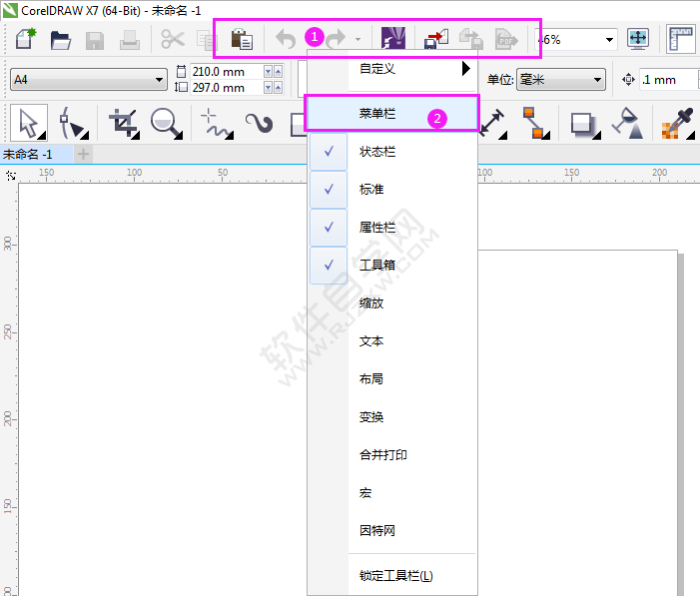Uncheck the 状态栏 option
The width and height of the screenshot is (700, 596).
[392, 152]
